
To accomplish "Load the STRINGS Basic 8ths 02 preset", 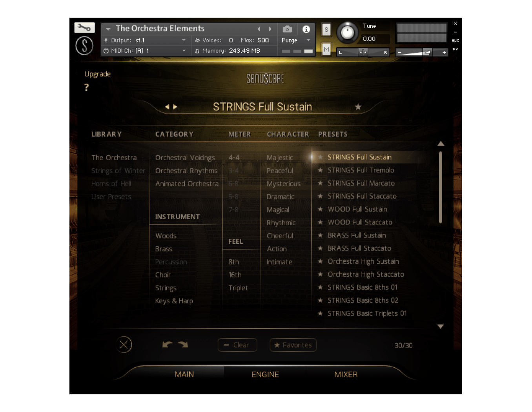I will point(363,300).
